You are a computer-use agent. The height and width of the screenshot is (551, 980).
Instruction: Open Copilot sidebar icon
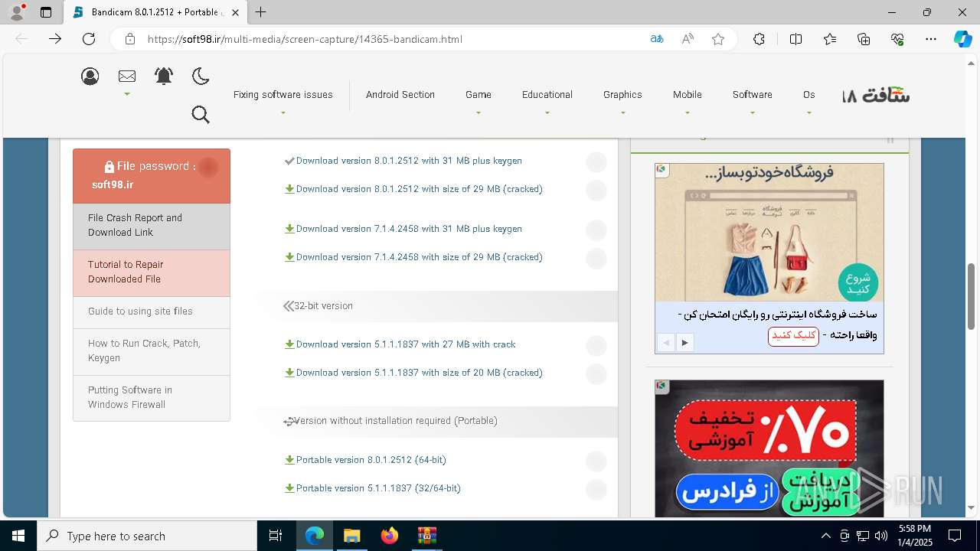click(963, 39)
